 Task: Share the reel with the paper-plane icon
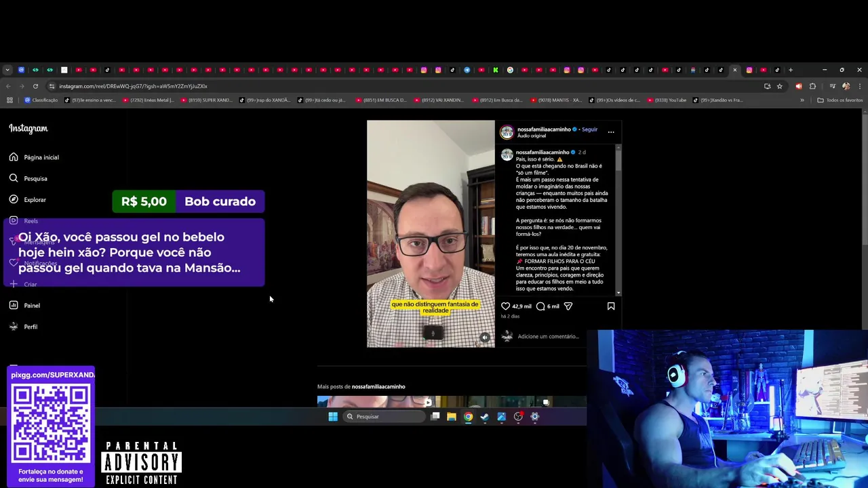coord(568,306)
